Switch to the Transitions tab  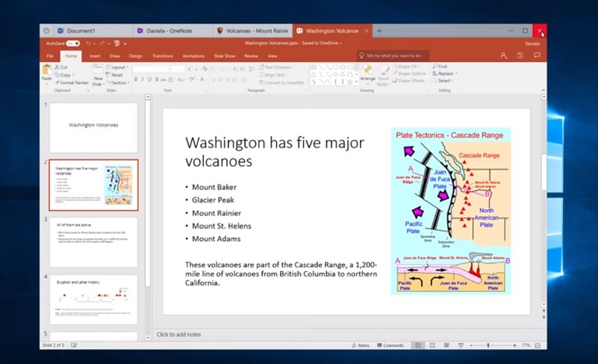point(163,56)
